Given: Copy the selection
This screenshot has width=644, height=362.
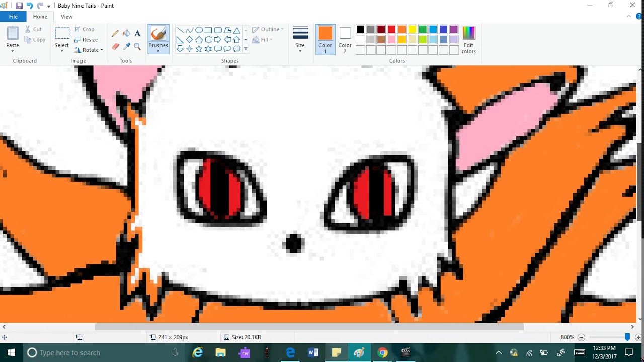Looking at the screenshot, I should pyautogui.click(x=35, y=39).
